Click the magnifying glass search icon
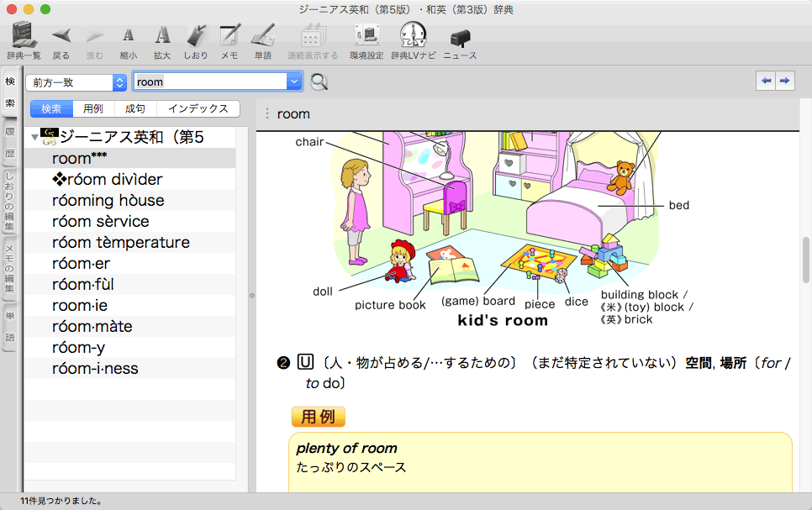Viewport: 812px width, 510px height. [319, 81]
